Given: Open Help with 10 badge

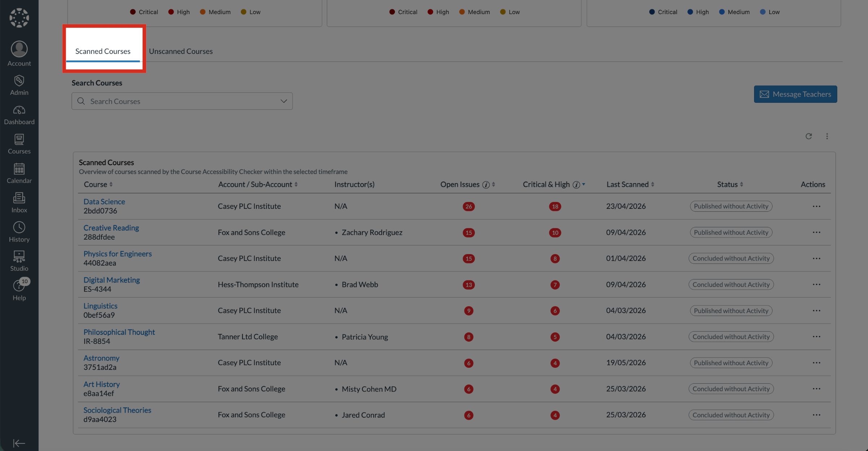Looking at the screenshot, I should click(x=19, y=290).
